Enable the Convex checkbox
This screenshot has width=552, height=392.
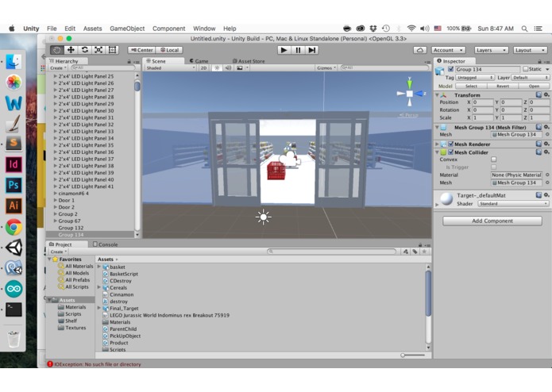[493, 159]
